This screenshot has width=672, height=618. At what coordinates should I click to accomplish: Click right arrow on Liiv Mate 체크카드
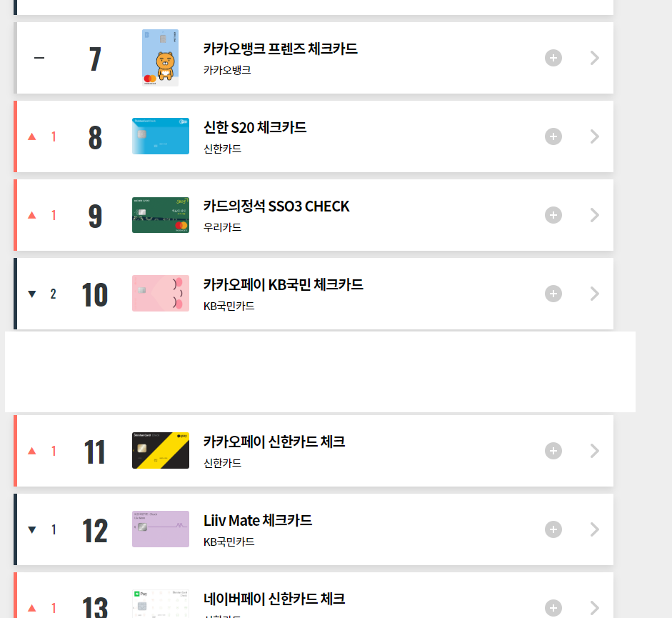pyautogui.click(x=595, y=529)
